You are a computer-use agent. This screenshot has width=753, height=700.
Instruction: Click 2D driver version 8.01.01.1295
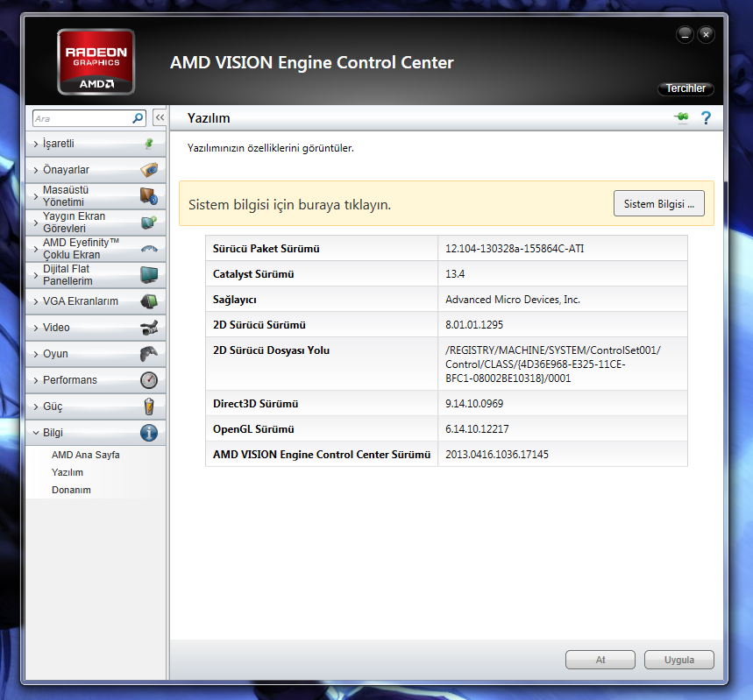[474, 325]
